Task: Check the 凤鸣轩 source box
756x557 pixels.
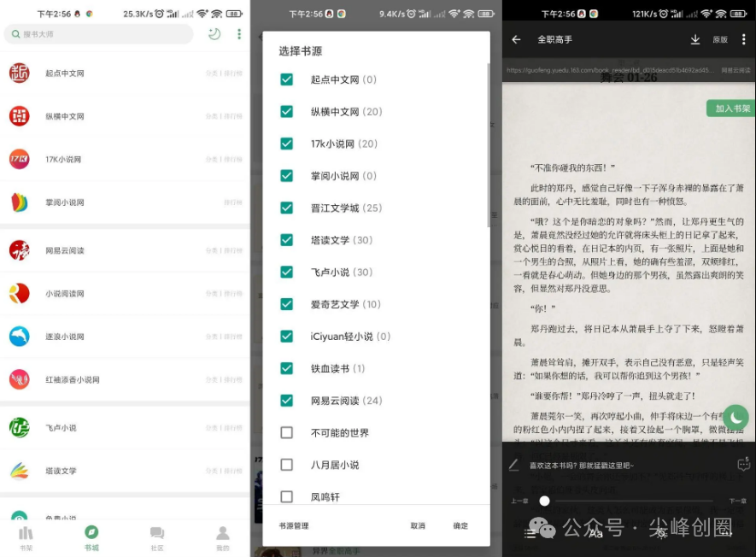Action: click(286, 496)
